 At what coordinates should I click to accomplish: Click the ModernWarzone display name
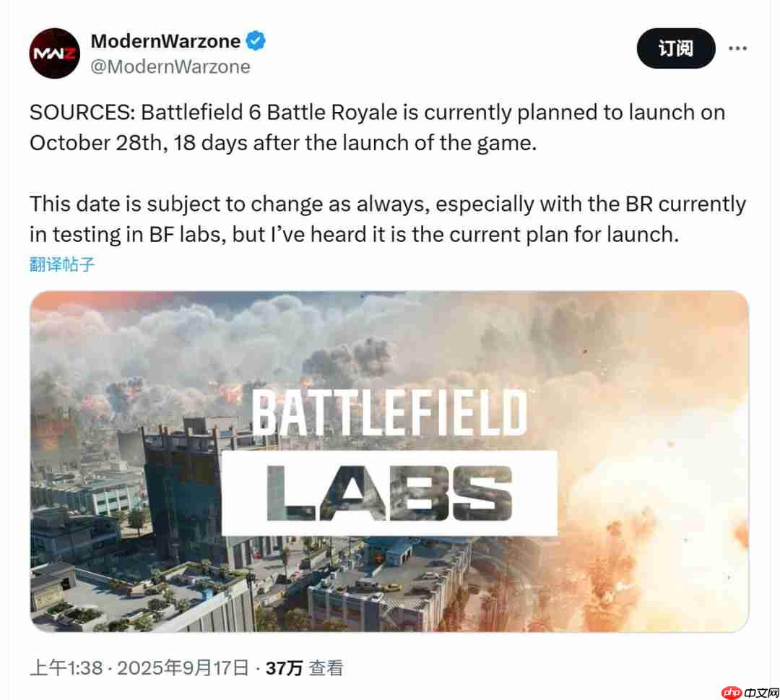click(x=165, y=41)
